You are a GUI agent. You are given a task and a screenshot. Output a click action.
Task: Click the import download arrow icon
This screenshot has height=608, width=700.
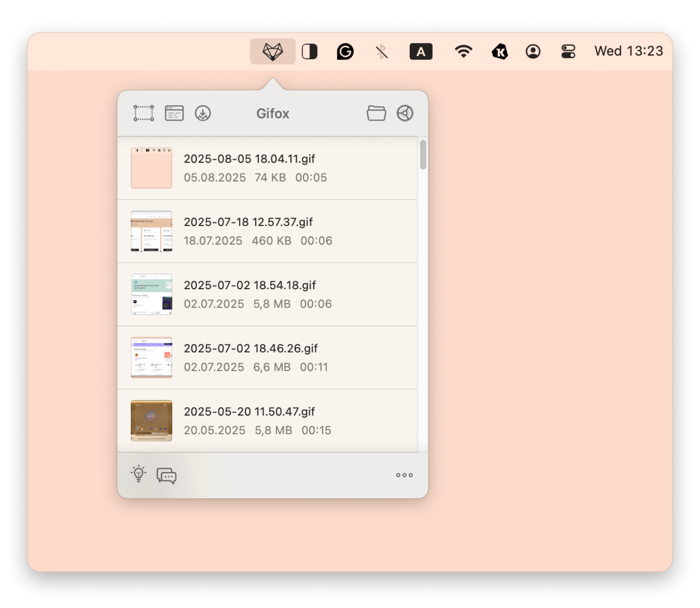(203, 113)
